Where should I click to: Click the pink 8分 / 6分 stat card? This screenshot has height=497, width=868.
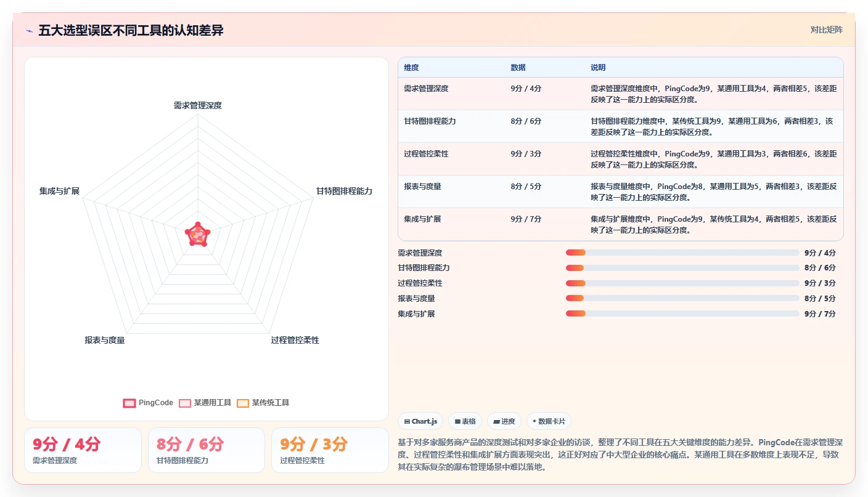pyautogui.click(x=207, y=450)
